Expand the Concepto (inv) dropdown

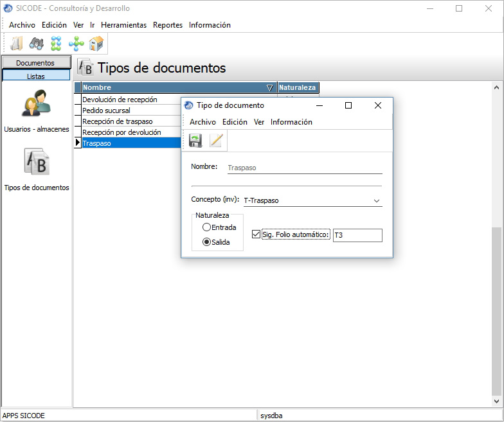(x=377, y=200)
